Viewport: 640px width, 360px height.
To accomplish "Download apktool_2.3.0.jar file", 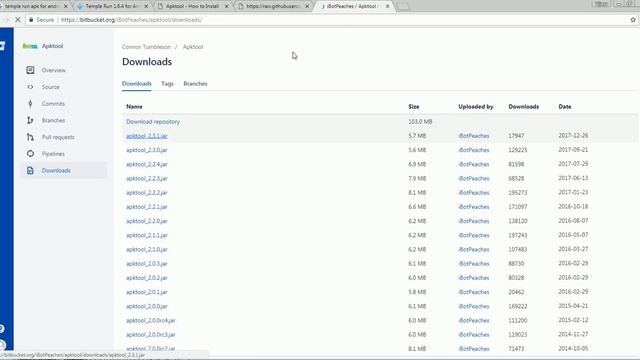I will (x=147, y=150).
